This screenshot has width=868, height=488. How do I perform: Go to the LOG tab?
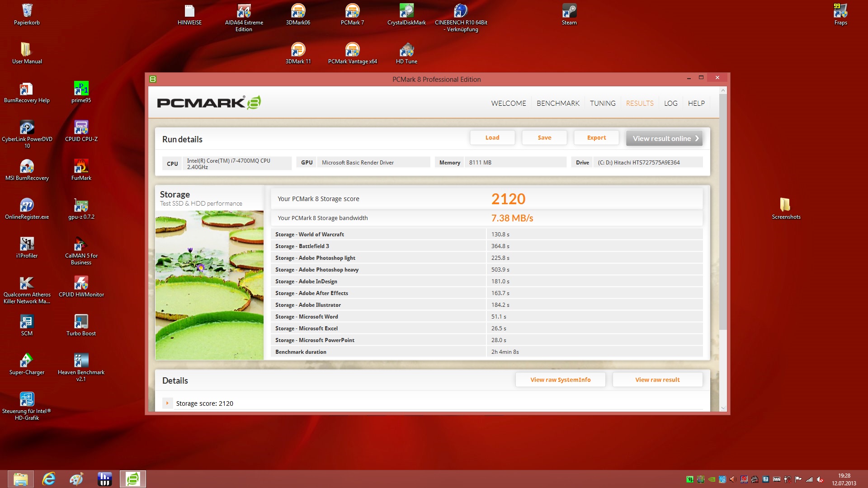click(670, 103)
